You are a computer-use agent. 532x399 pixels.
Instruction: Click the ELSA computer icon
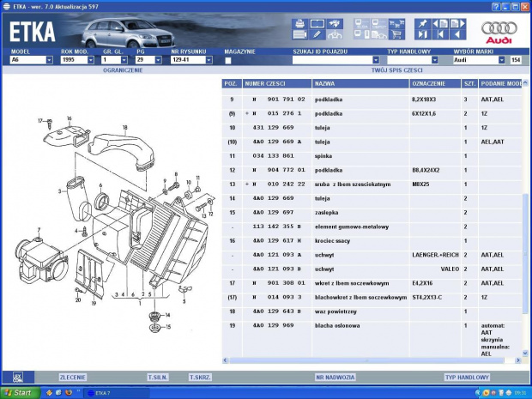(x=362, y=24)
